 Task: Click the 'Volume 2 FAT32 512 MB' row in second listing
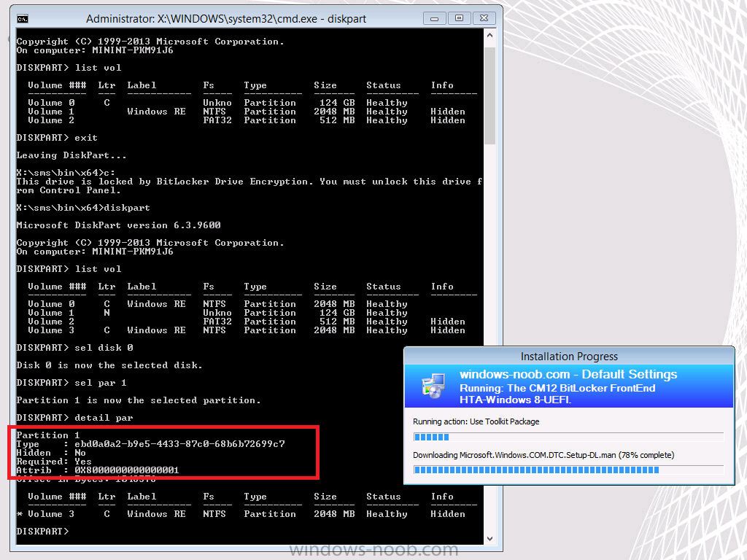pos(247,322)
